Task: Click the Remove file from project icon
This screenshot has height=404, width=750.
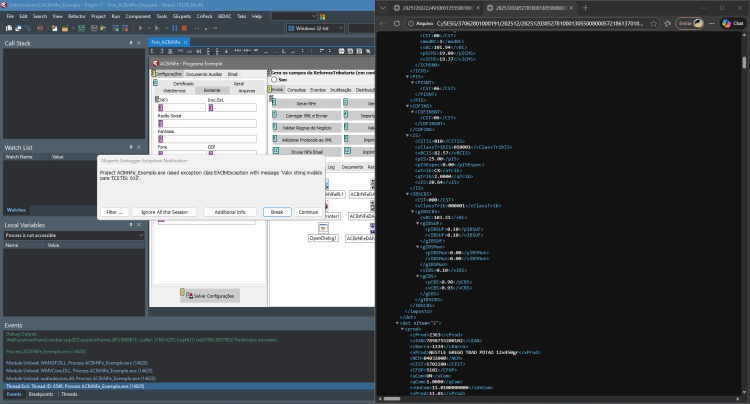Action: (125, 28)
